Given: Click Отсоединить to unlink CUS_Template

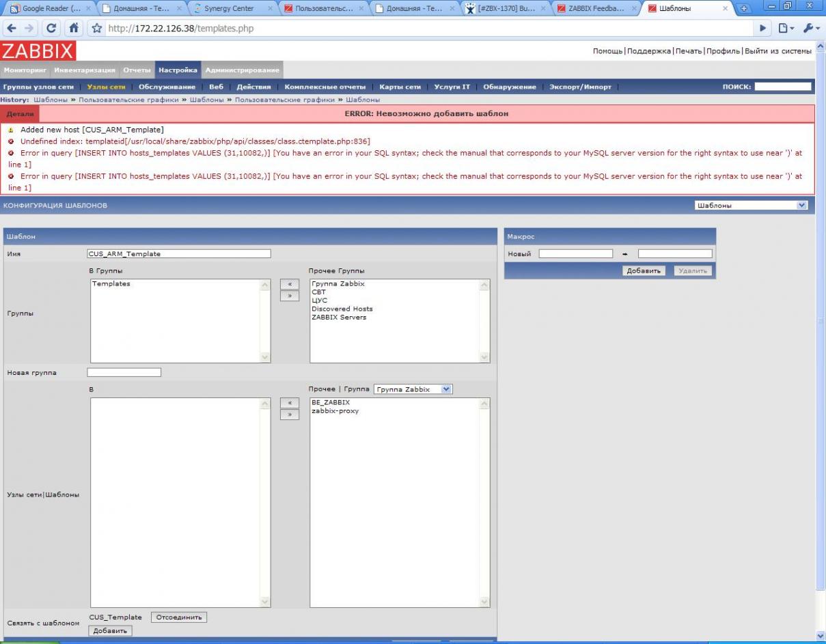Looking at the screenshot, I should click(179, 617).
